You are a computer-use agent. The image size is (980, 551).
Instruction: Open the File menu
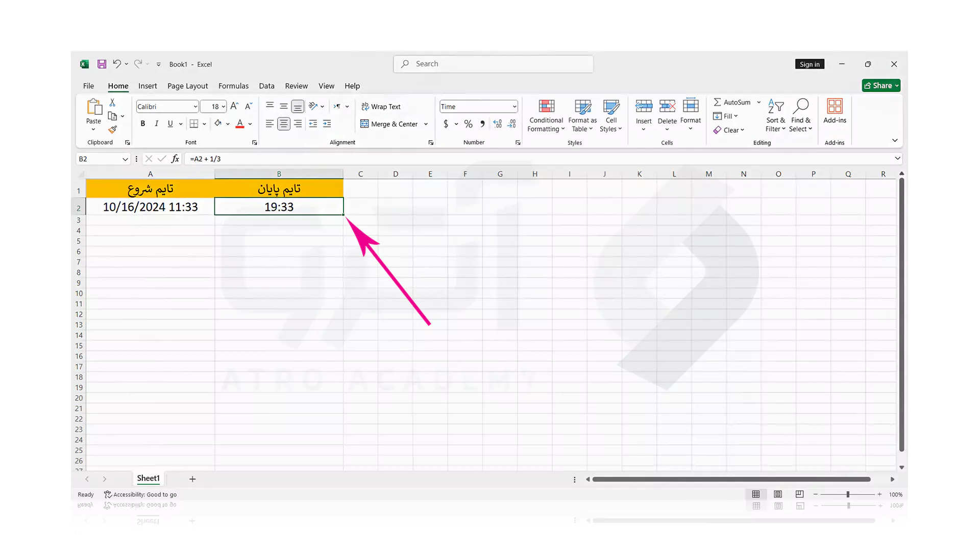88,86
